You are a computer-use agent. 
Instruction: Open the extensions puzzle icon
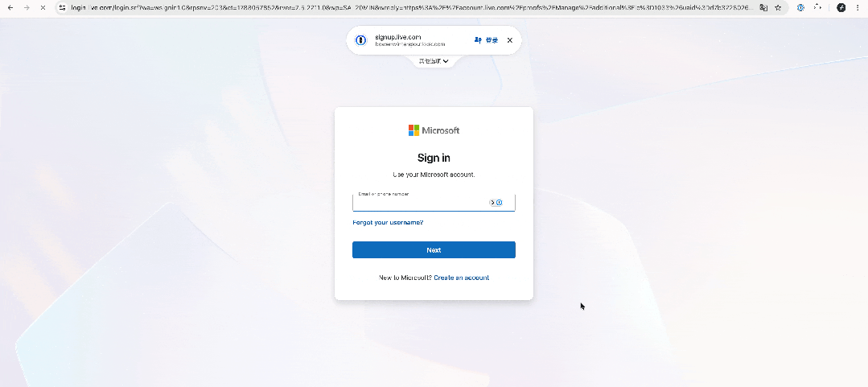tap(817, 7)
